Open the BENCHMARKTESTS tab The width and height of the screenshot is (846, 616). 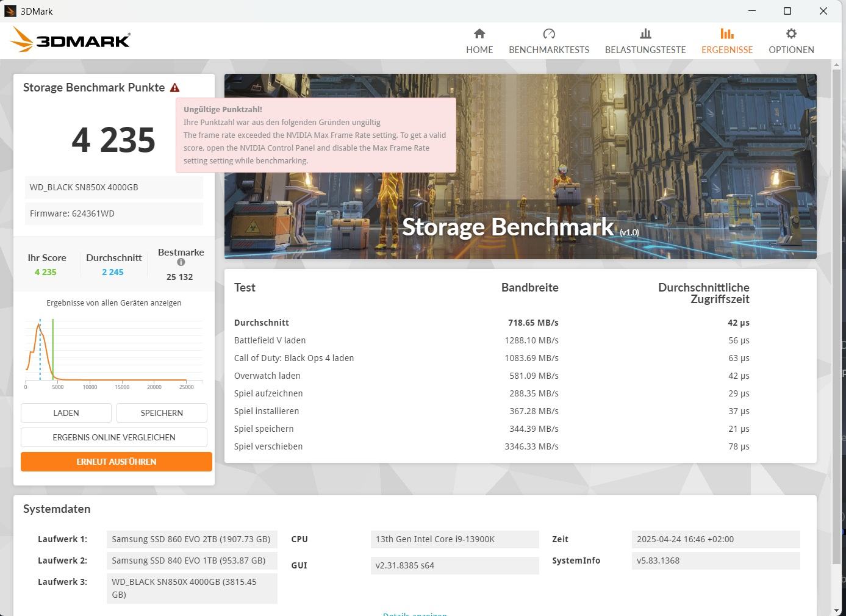[x=549, y=41]
